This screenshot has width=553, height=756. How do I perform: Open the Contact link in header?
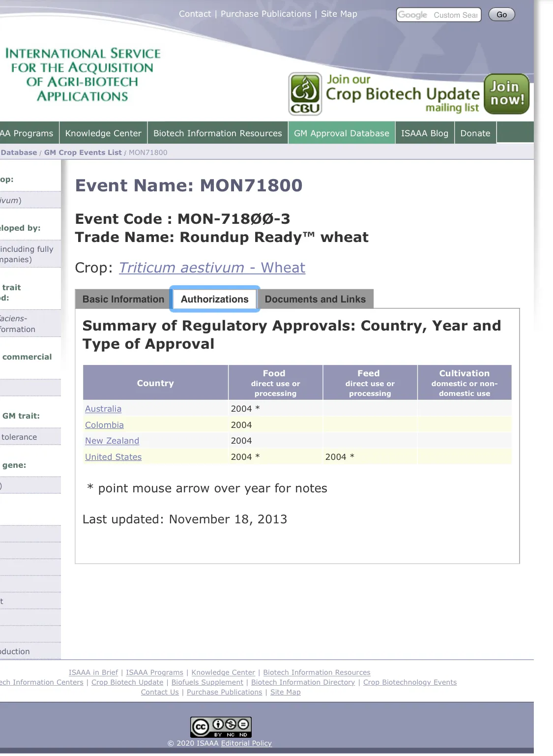point(195,14)
